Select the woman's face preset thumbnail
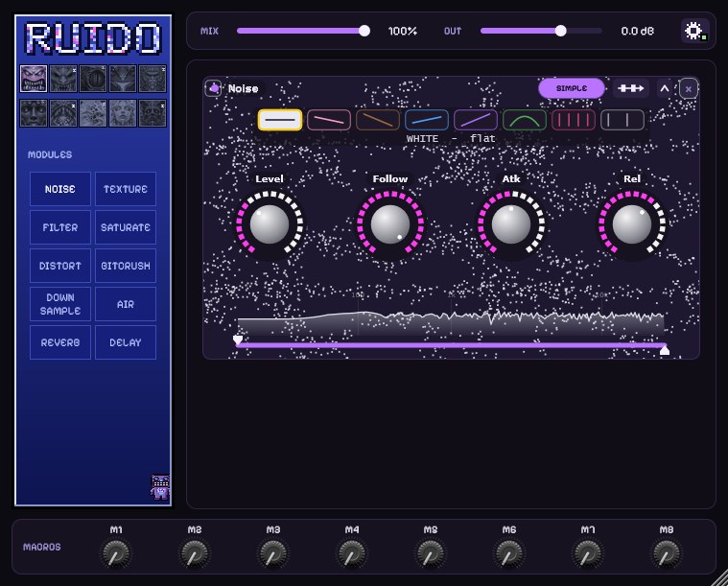This screenshot has height=586, width=728. point(123,113)
